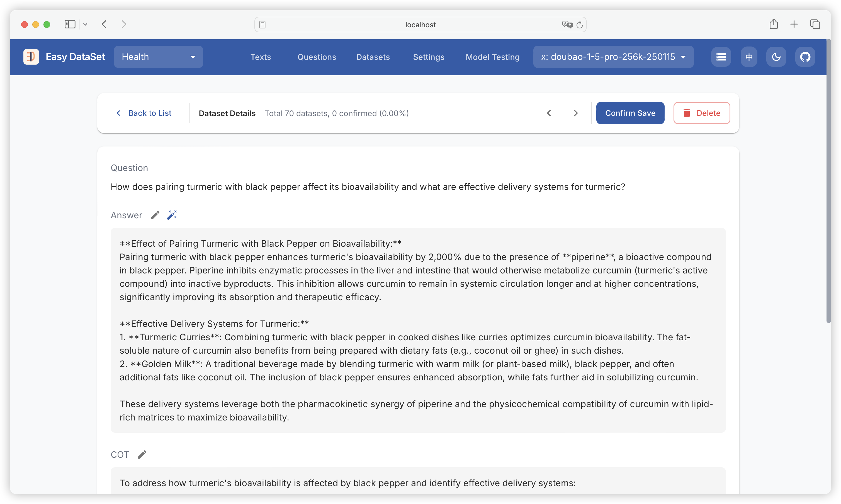The image size is (841, 504).
Task: Edit the Answer with pencil icon
Action: [155, 215]
